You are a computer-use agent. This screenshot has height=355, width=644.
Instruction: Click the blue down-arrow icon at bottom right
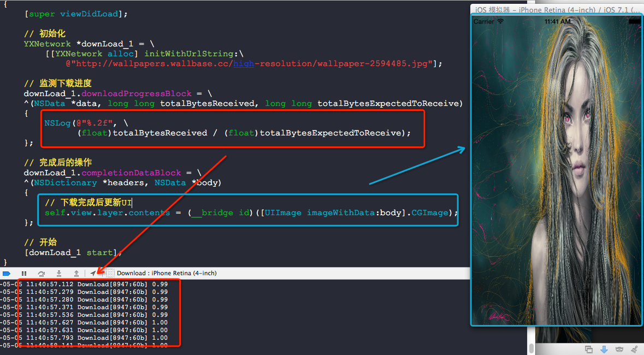point(604,349)
